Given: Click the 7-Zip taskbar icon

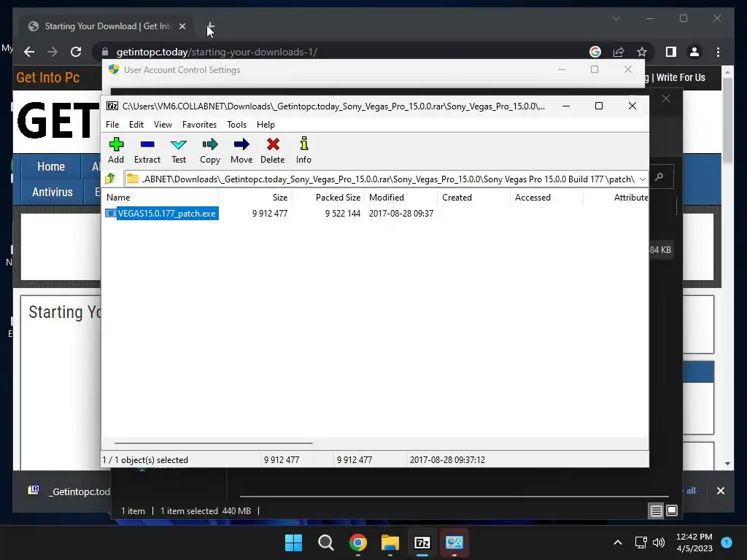Looking at the screenshot, I should (422, 542).
